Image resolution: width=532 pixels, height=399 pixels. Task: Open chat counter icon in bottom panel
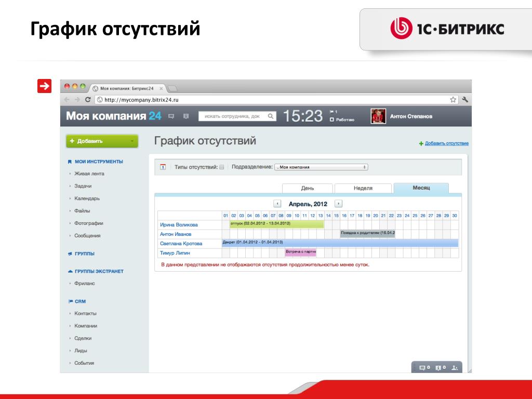coord(424,367)
